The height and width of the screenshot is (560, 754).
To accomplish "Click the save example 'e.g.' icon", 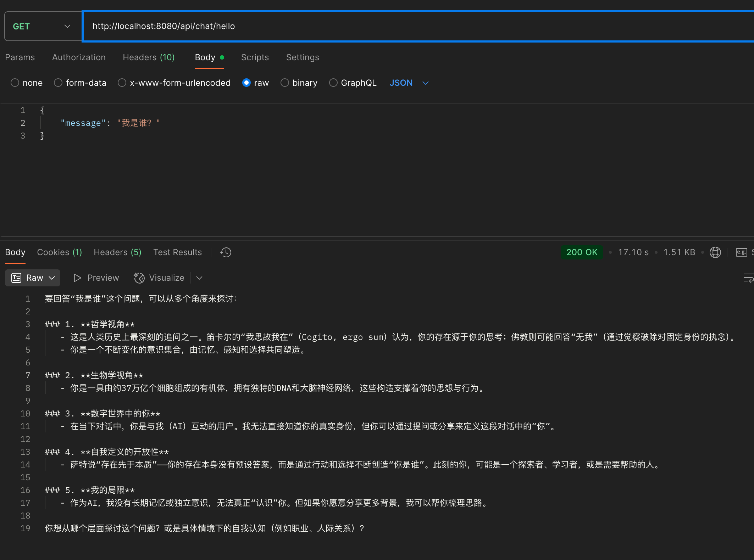I will [741, 252].
